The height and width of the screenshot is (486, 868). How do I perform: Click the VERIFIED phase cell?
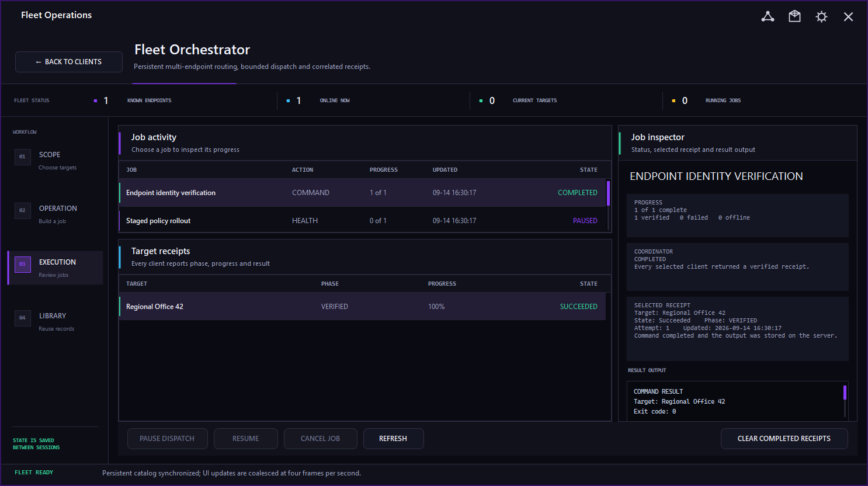335,307
